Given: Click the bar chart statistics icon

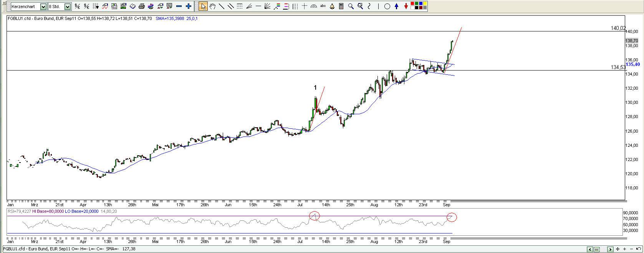Looking at the screenshot, I should (114, 6).
